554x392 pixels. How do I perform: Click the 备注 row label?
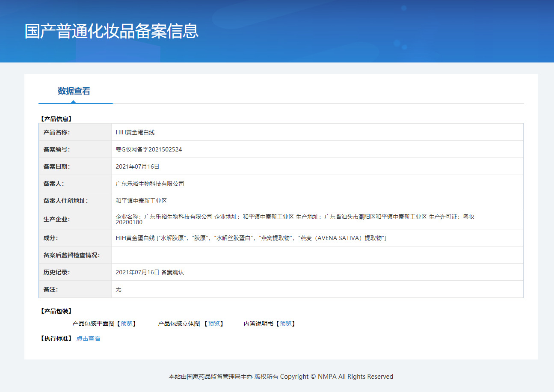click(50, 289)
